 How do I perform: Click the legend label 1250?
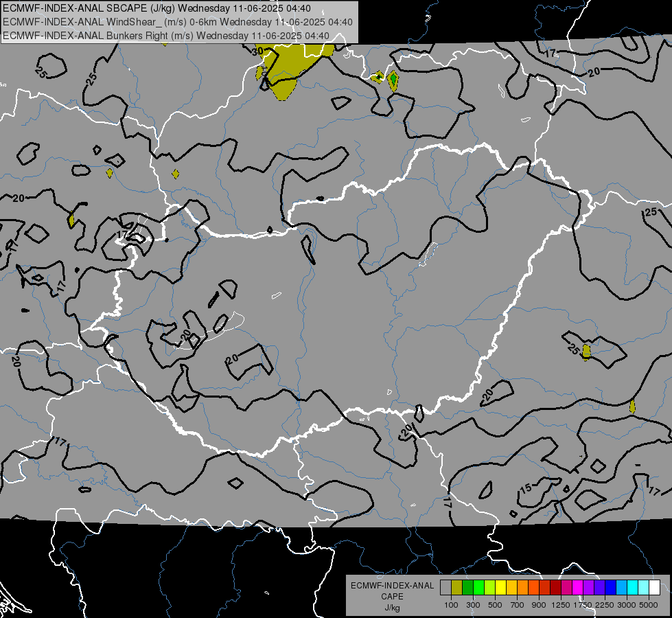click(561, 605)
